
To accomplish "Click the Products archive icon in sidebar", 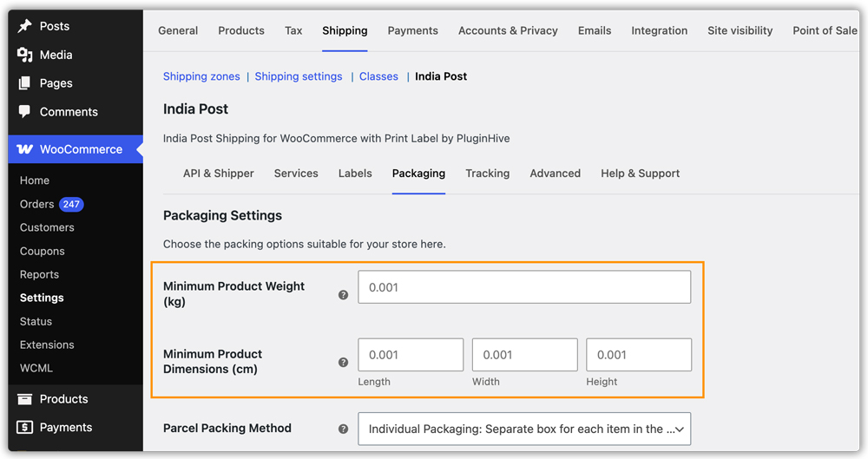I will pos(25,399).
